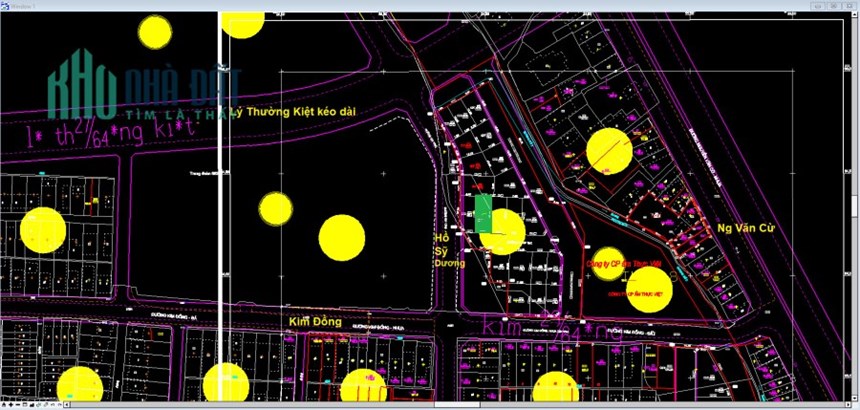Click the horizontal scrollbar thumb
Image resolution: width=860 pixels, height=410 pixels.
[457, 405]
